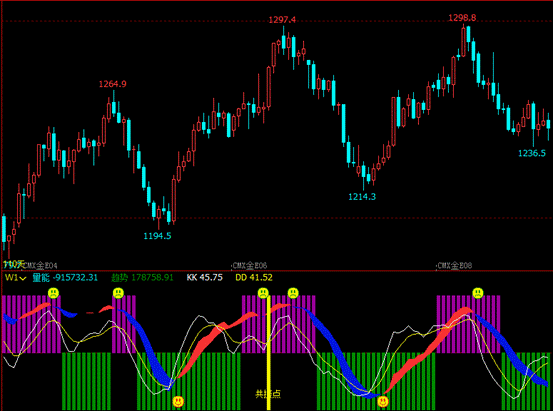The height and width of the screenshot is (411, 553).
Task: Click the 共振点 resonance point label
Action: (268, 394)
